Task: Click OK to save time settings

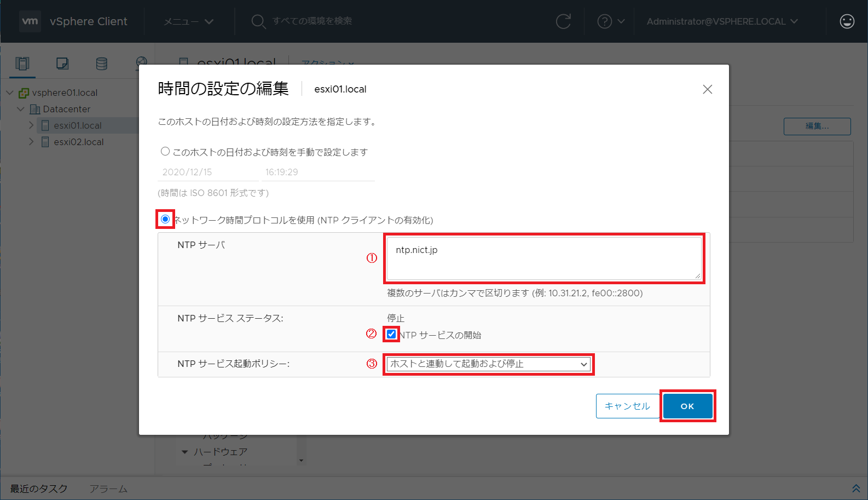Action: click(687, 406)
